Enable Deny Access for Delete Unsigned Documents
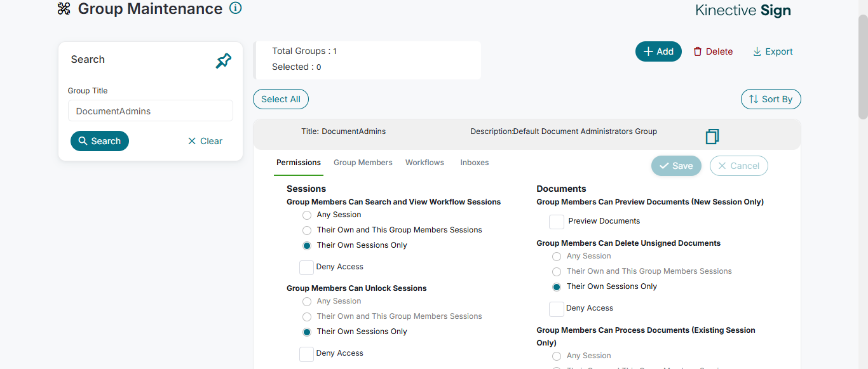This screenshot has height=369, width=868. (557, 309)
